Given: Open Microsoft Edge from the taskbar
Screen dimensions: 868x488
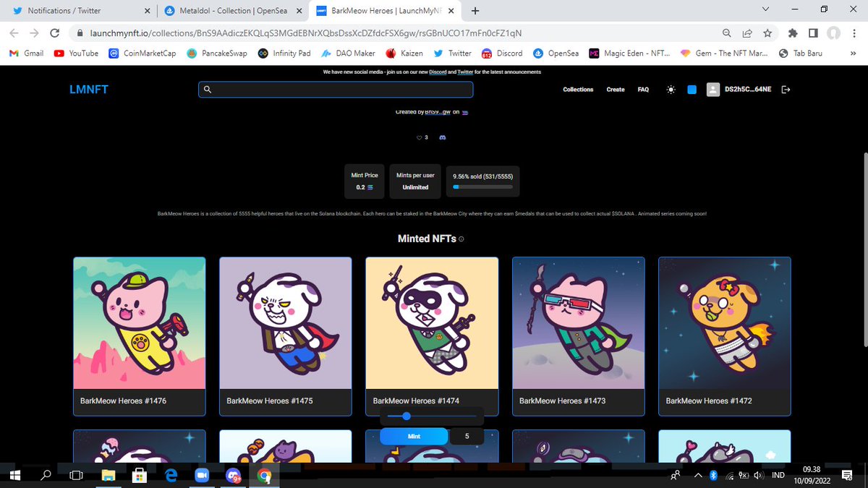Looking at the screenshot, I should click(x=171, y=475).
